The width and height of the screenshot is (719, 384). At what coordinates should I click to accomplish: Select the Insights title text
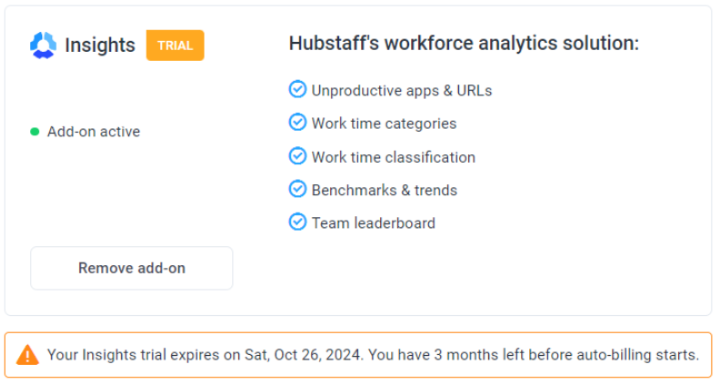pos(100,45)
